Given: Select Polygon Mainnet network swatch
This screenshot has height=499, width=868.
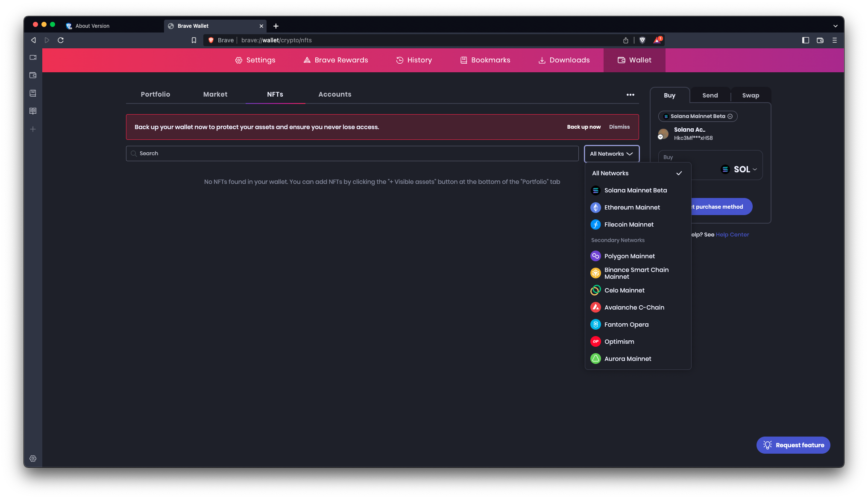Looking at the screenshot, I should point(595,256).
